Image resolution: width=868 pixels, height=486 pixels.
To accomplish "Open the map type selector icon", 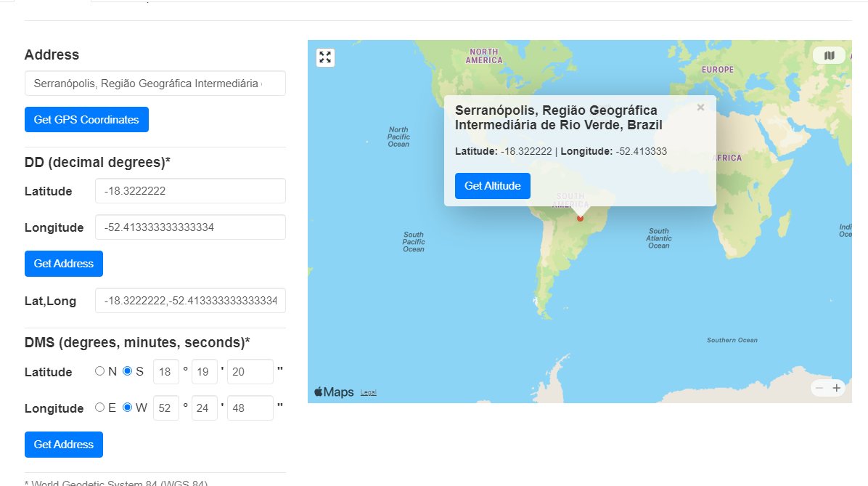I will [830, 55].
